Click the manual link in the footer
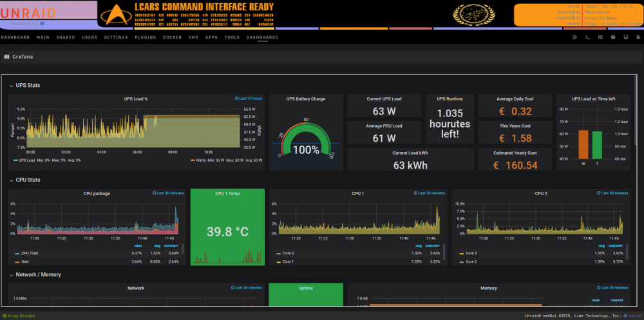 point(635,316)
